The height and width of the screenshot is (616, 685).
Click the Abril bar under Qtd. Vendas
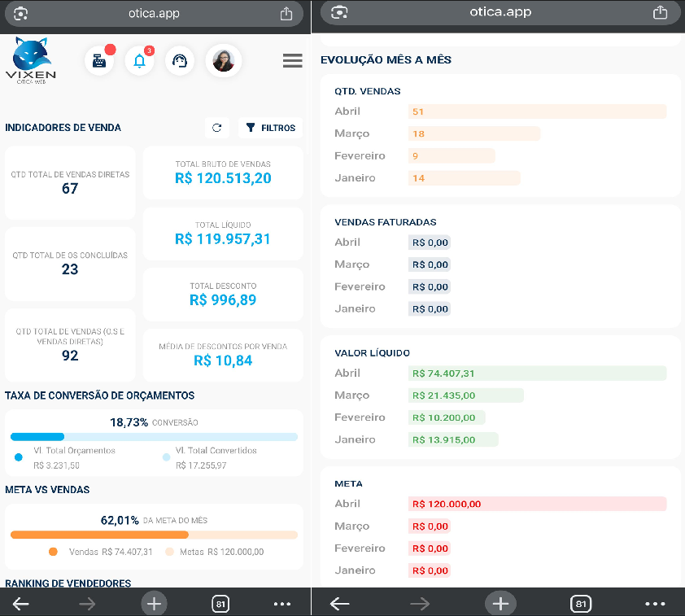pyautogui.click(x=537, y=111)
